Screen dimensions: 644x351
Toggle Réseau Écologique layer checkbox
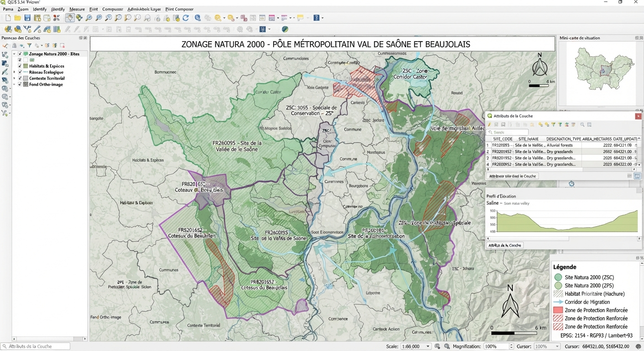(20, 72)
